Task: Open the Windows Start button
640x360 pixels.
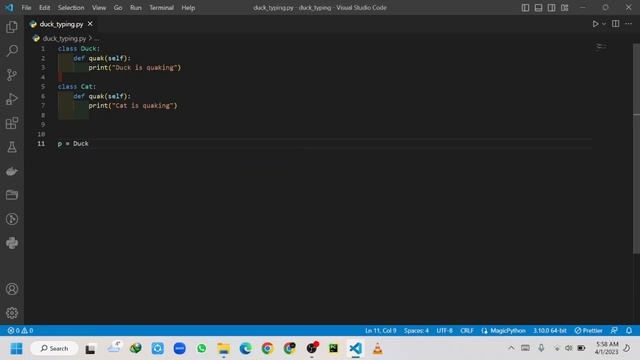Action: coord(16,349)
